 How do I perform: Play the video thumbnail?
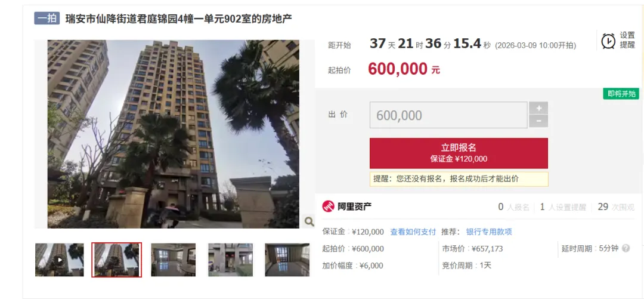[x=60, y=260]
